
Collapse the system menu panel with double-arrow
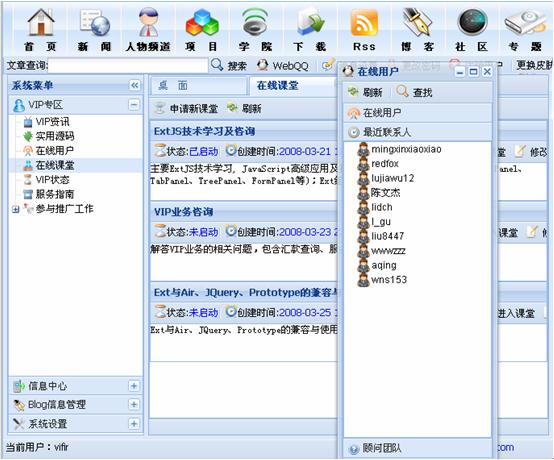coord(135,85)
